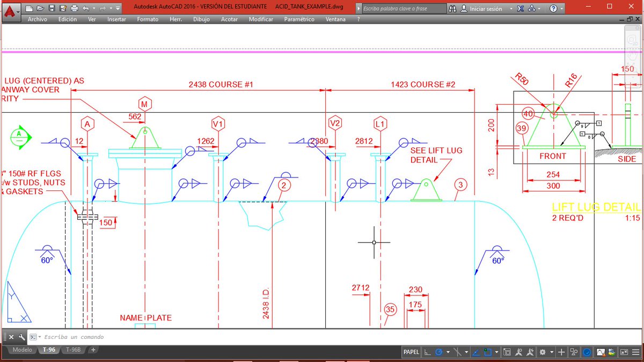Open the Ventana menu

point(336,19)
